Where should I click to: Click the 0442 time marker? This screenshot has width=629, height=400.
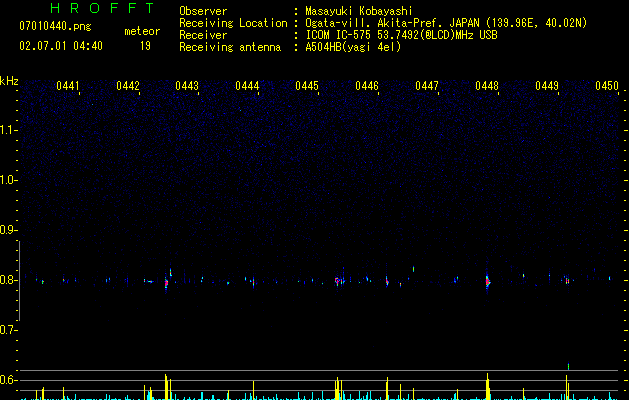[x=128, y=86]
